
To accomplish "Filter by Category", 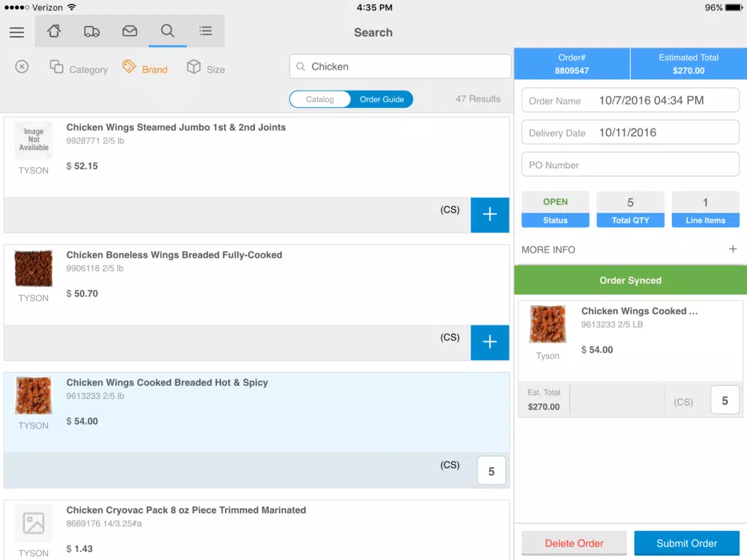I will point(79,68).
